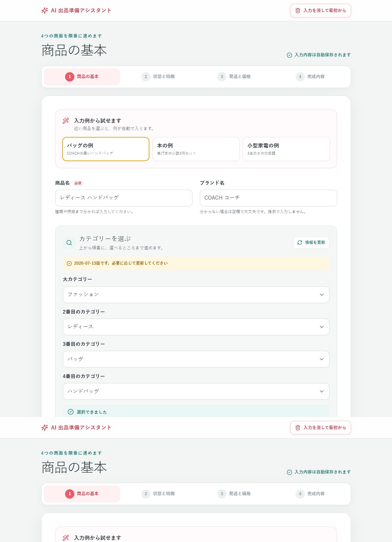Click the 4番目のカテゴリー field label

pos(84,376)
